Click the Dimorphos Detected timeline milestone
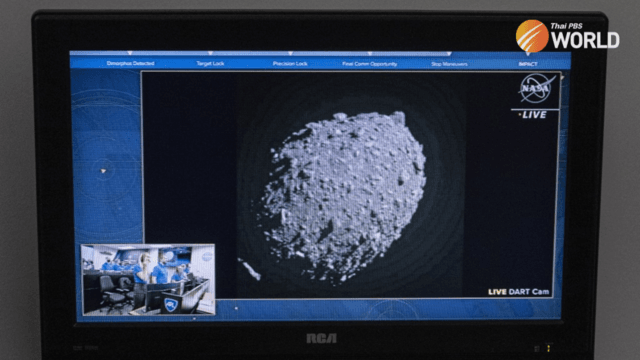The height and width of the screenshot is (360, 640). click(x=130, y=63)
